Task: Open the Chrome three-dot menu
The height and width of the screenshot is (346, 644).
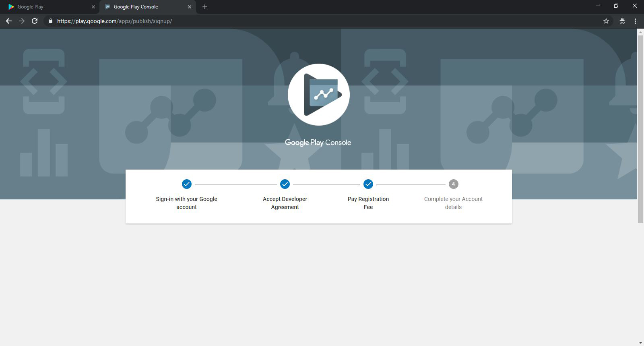Action: pos(635,21)
